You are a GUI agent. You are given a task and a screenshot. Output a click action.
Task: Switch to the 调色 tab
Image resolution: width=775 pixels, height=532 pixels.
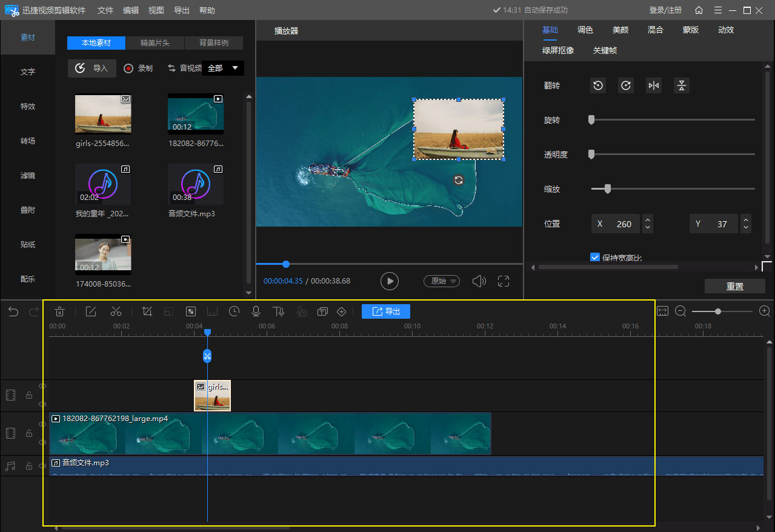tap(585, 30)
